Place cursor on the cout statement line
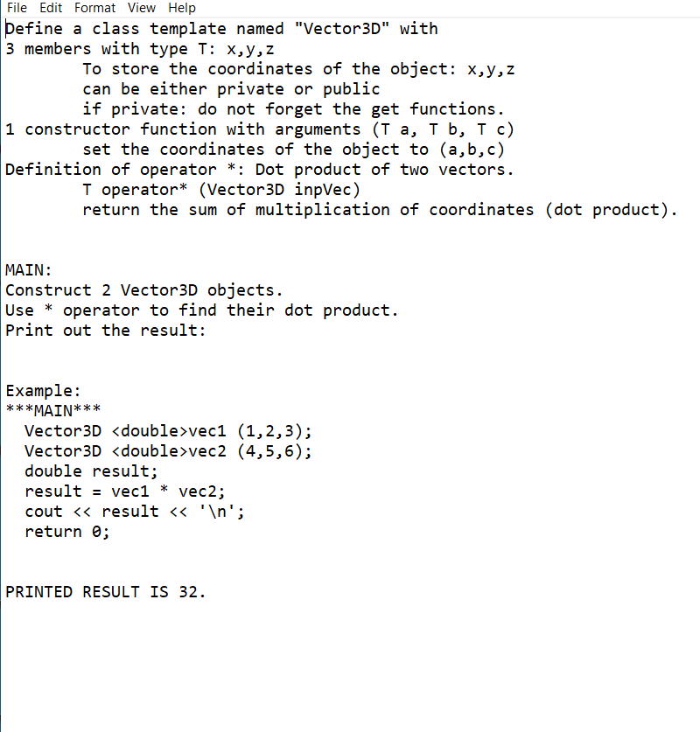This screenshot has height=732, width=700. tap(131, 511)
